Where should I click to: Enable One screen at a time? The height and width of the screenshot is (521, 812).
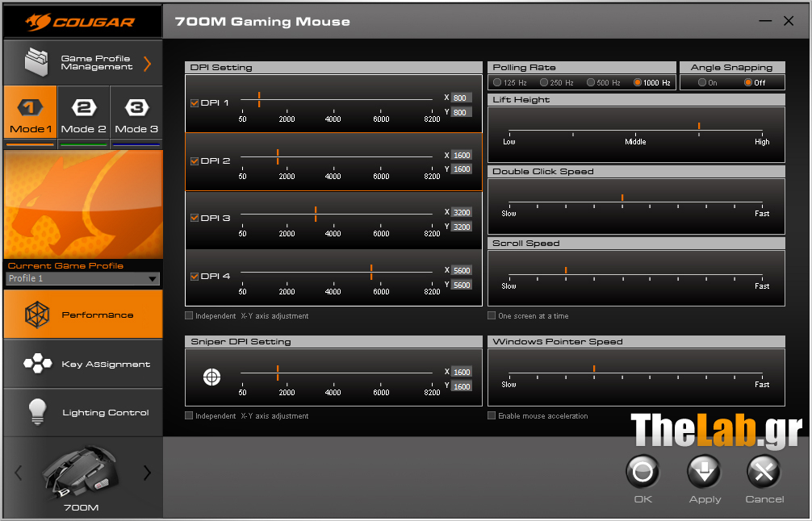[x=492, y=315]
